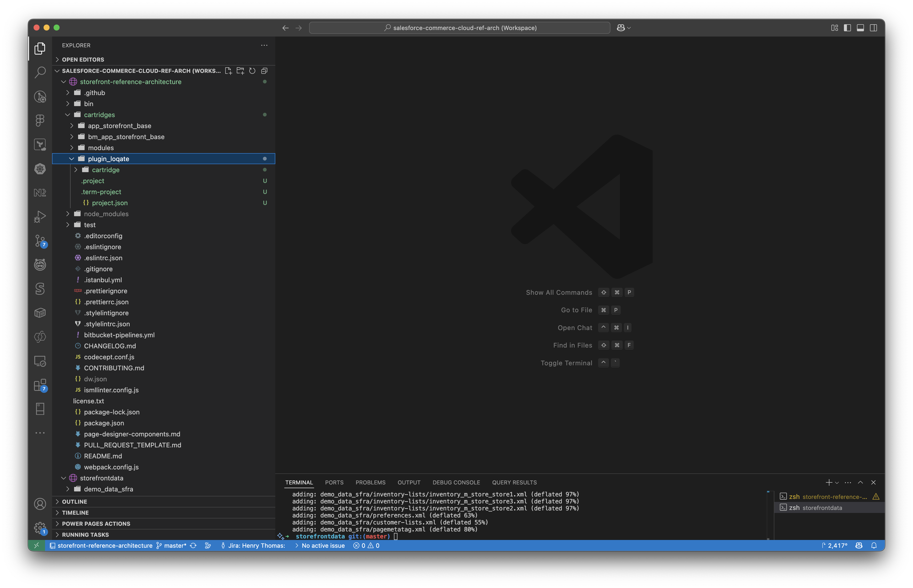
Task: Click Copilot status icon in status bar
Action: pyautogui.click(x=859, y=546)
